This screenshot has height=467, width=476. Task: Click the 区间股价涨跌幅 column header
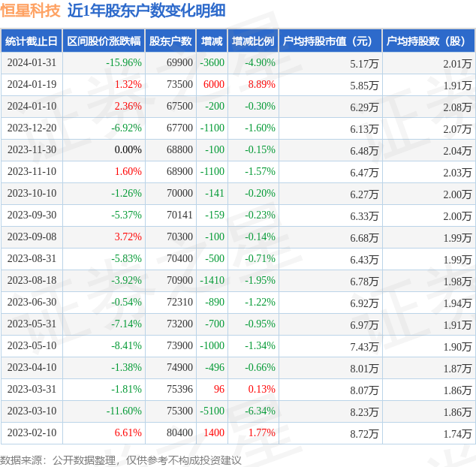pos(103,41)
